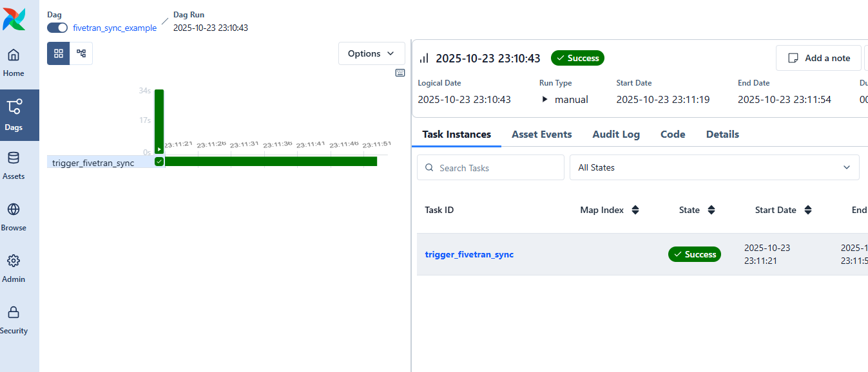The image size is (868, 372).
Task: Click the Success badge in the run header
Action: (x=577, y=58)
